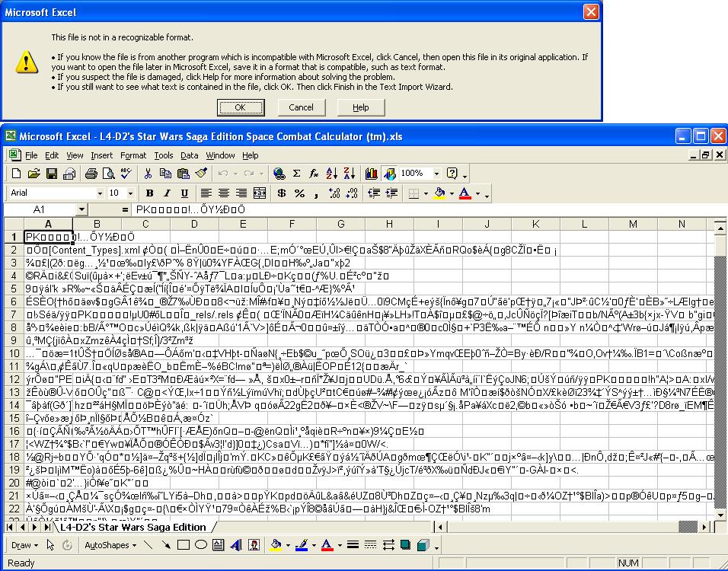The image size is (728, 571).
Task: Open a file with the Open folder icon
Action: tap(34, 174)
